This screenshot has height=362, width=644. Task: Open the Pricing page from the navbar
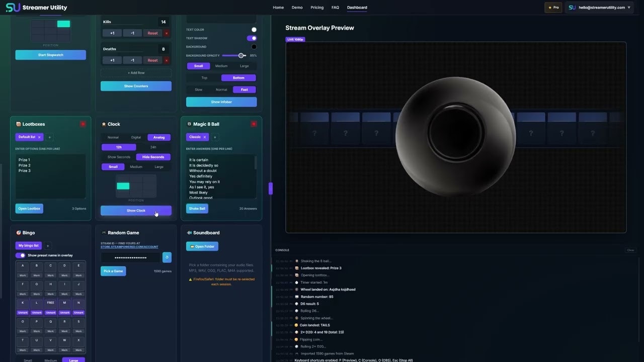[x=317, y=8]
